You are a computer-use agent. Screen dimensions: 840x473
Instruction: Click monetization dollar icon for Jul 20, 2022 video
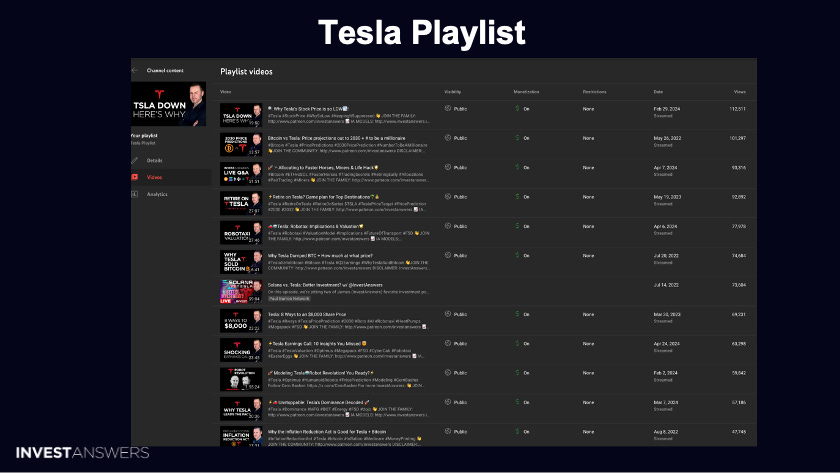click(x=518, y=256)
